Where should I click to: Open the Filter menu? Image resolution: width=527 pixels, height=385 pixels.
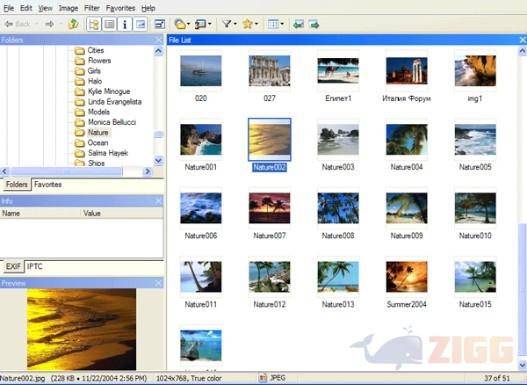click(92, 8)
